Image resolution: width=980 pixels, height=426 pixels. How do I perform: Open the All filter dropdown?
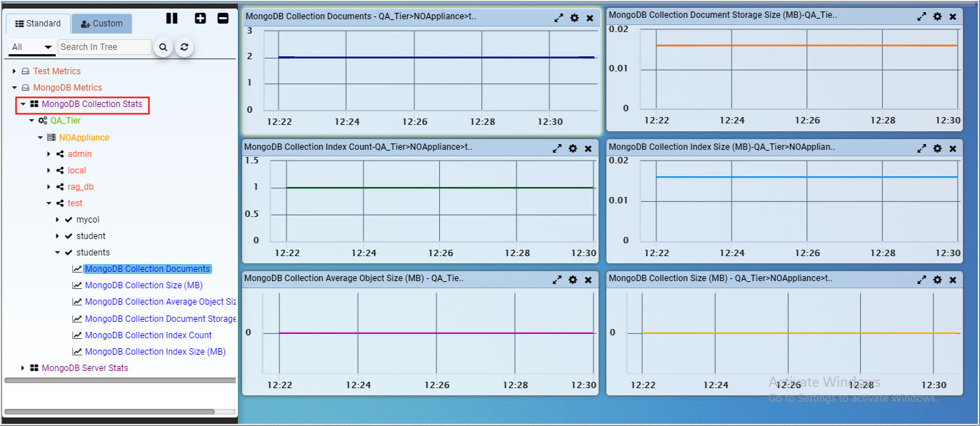tap(32, 47)
